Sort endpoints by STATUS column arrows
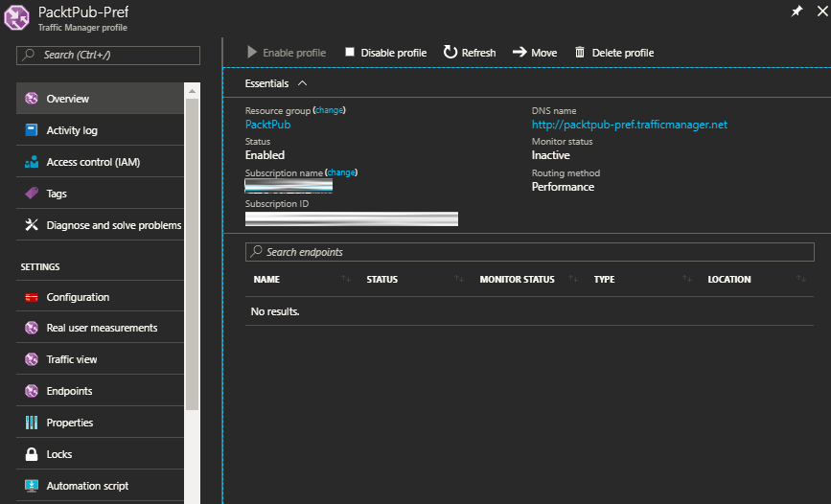The width and height of the screenshot is (831, 504). tap(459, 279)
